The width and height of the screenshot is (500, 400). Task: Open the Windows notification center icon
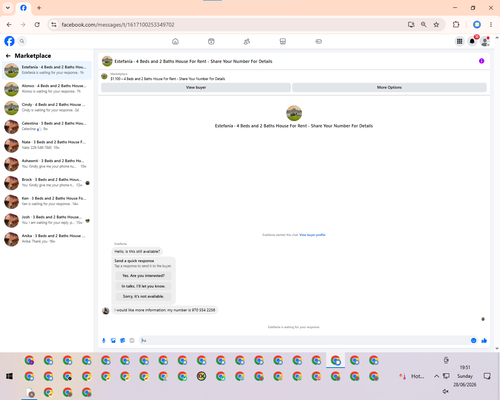point(487,376)
